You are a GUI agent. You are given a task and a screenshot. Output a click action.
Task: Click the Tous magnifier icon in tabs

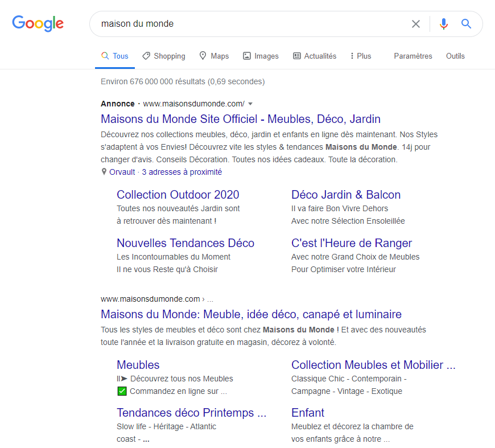coord(105,56)
